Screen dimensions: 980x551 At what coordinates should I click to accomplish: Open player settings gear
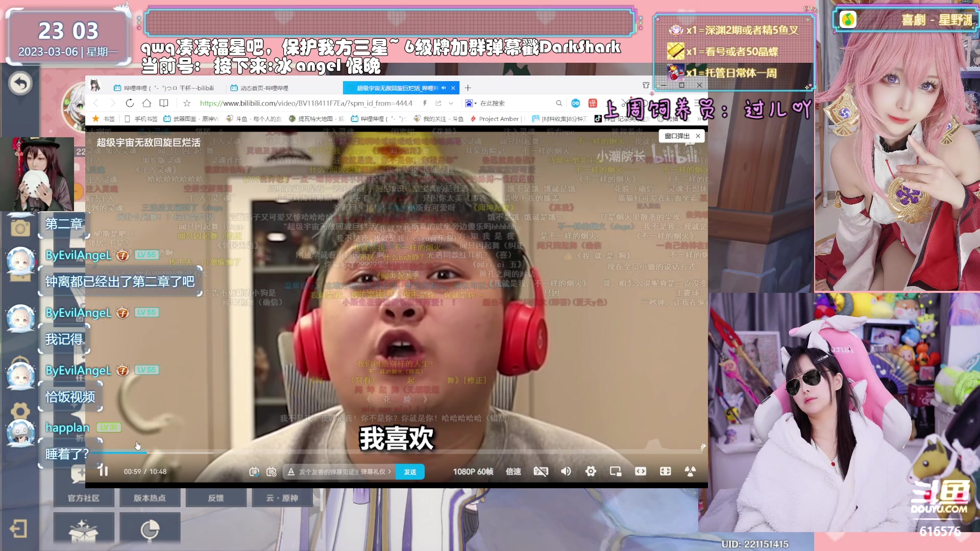[591, 471]
